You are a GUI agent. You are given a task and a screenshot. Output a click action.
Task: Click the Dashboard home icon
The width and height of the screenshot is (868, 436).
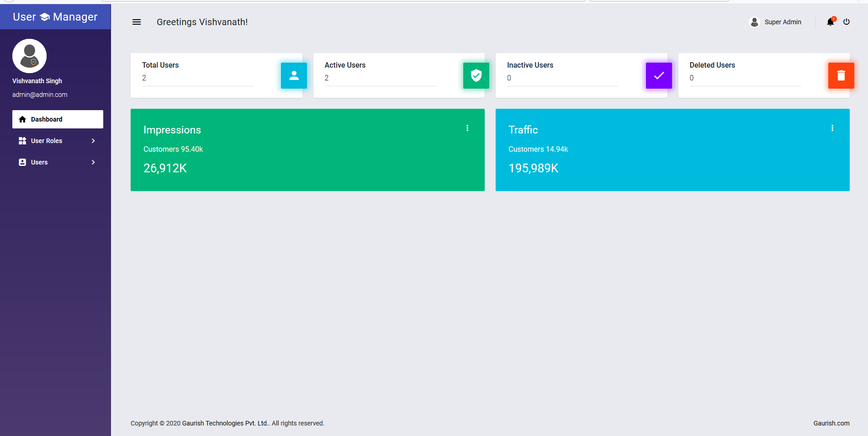[22, 119]
